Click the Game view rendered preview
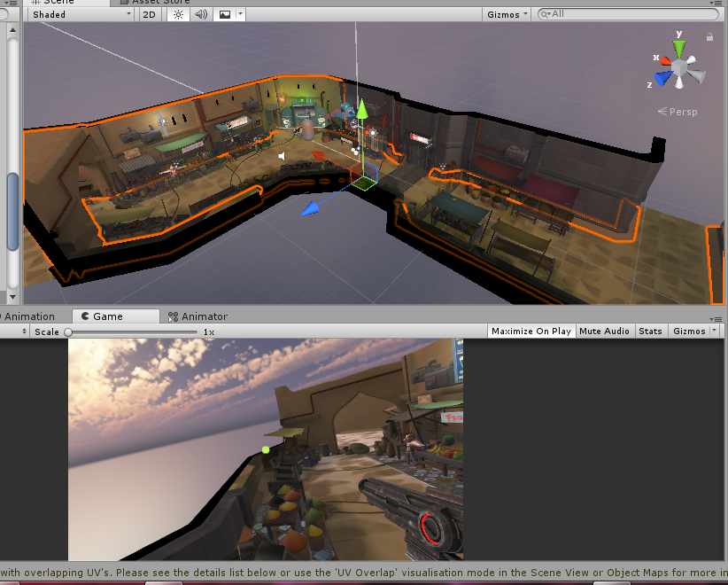The image size is (728, 585). pyautogui.click(x=266, y=449)
